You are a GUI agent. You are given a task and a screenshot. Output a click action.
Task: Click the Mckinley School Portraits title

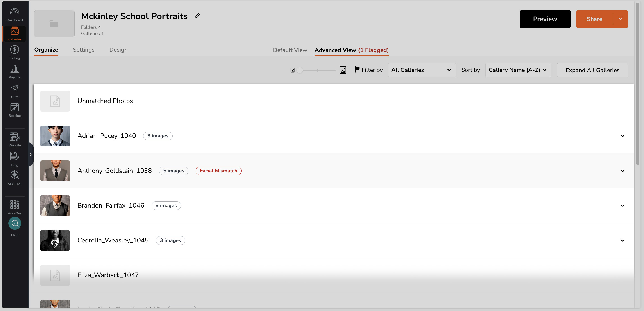click(134, 16)
